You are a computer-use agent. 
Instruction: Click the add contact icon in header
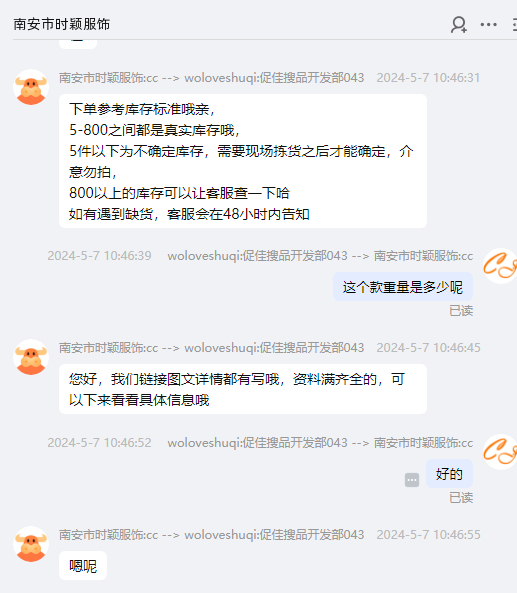pyautogui.click(x=458, y=25)
